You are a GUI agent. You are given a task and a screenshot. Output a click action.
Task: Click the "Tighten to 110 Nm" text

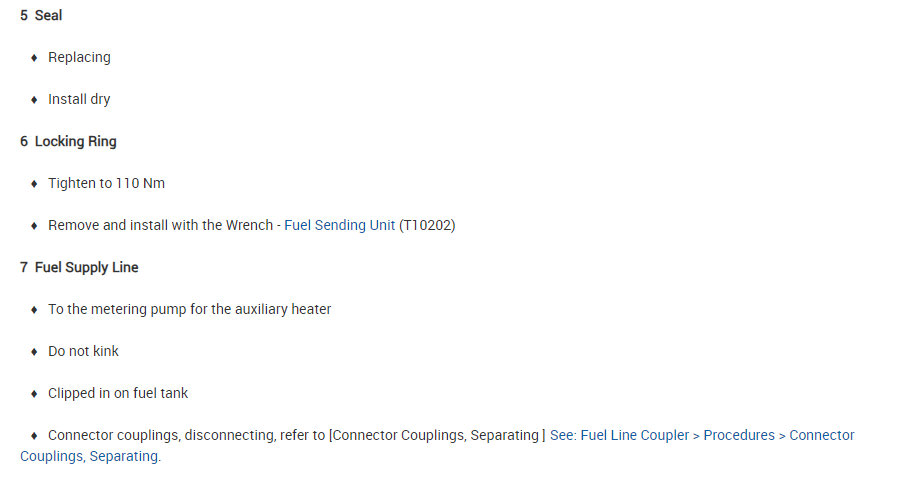click(106, 184)
